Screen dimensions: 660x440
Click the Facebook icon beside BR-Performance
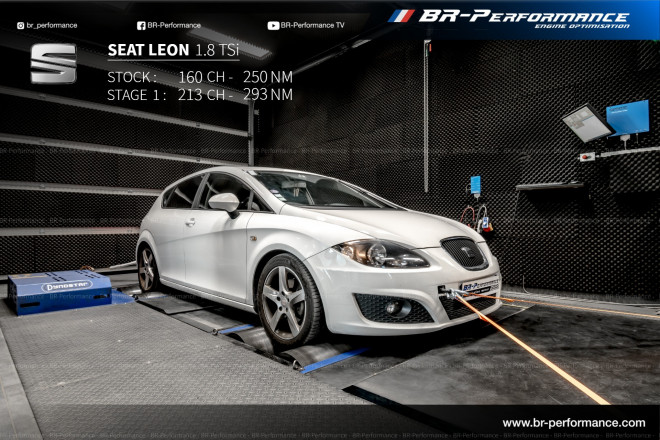[x=140, y=25]
